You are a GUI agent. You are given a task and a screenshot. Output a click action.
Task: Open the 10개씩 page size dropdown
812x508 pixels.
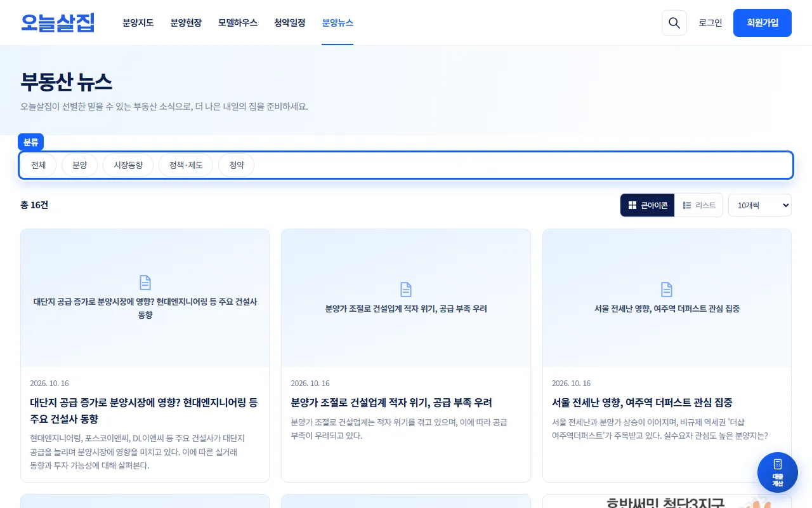coord(760,205)
